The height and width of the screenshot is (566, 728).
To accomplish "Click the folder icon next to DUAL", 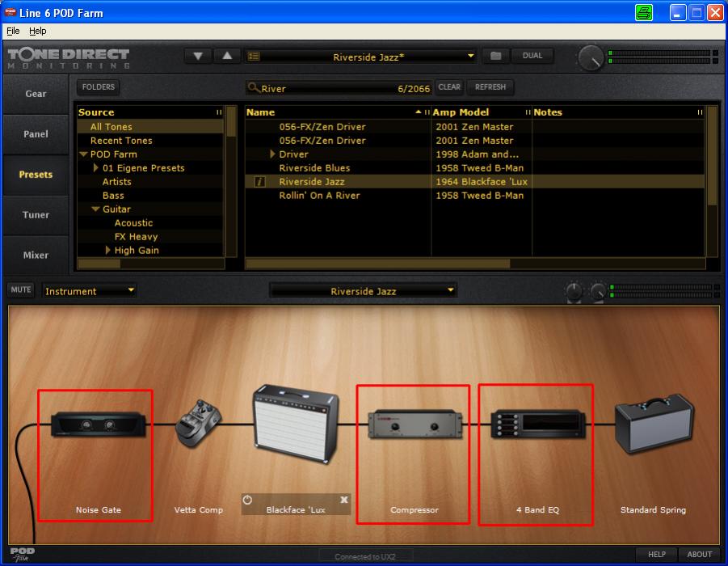I will coord(496,56).
